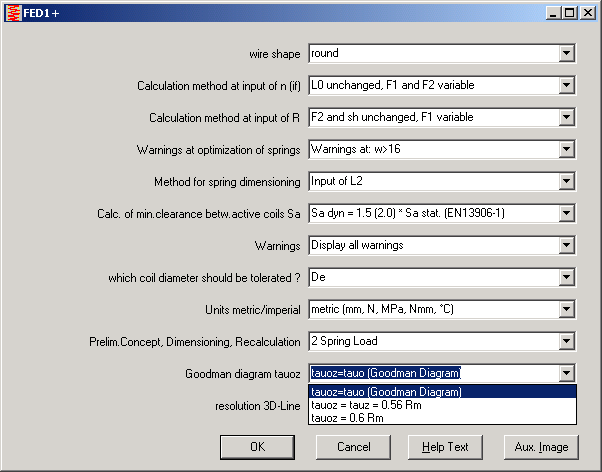
Task: Expand Warnings at optimization of springs list
Action: (565, 150)
